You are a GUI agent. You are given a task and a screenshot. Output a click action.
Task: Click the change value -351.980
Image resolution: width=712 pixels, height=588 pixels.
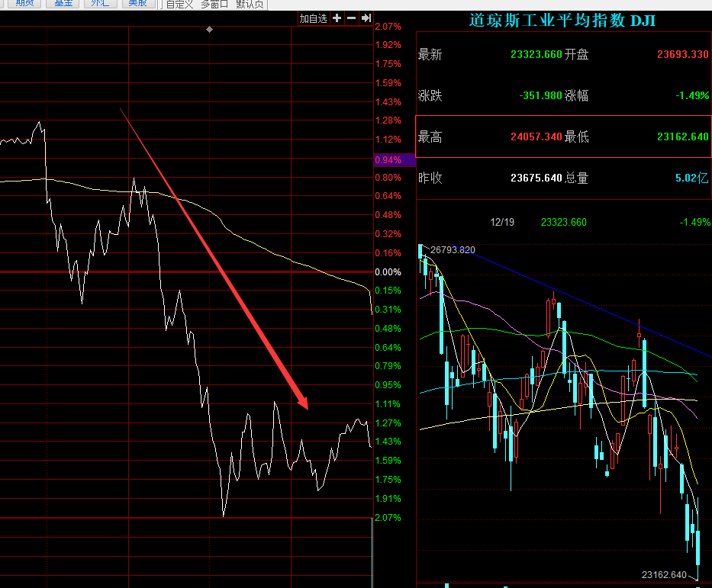[x=540, y=96]
